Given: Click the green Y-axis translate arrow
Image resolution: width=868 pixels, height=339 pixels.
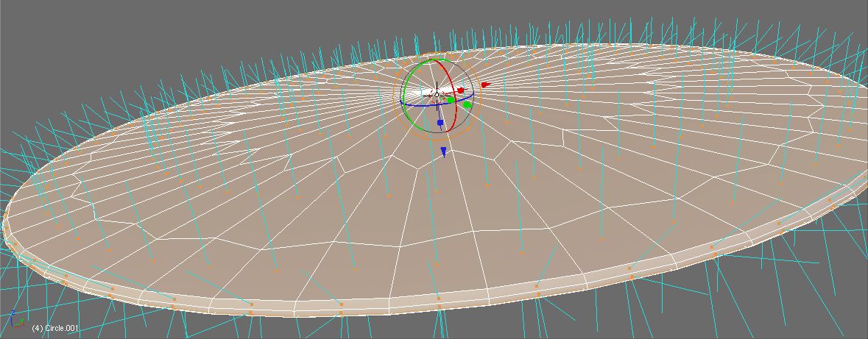Looking at the screenshot, I should (467, 105).
